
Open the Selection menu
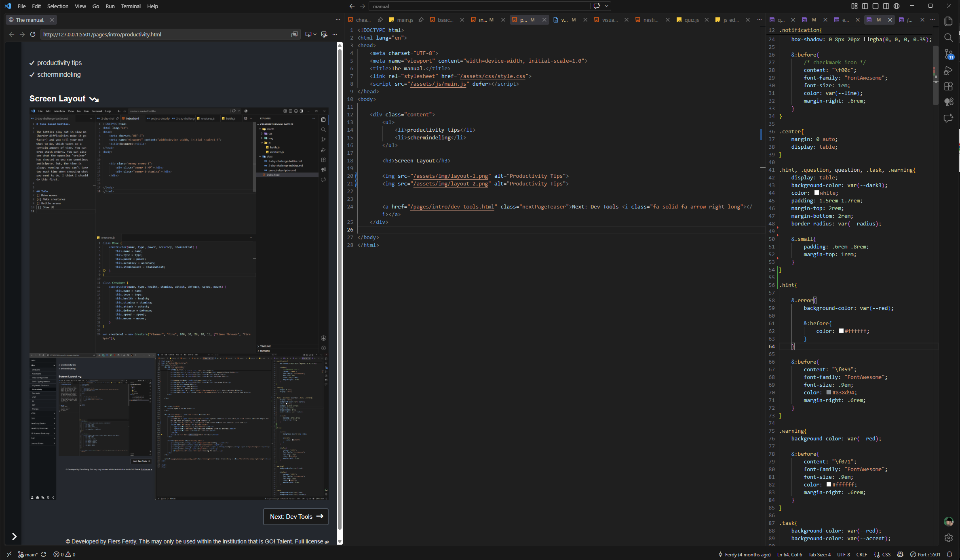[58, 6]
